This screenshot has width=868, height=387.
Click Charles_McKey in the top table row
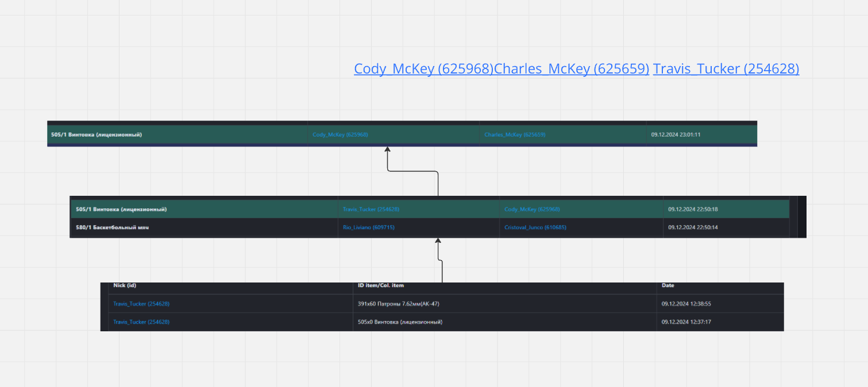click(515, 135)
